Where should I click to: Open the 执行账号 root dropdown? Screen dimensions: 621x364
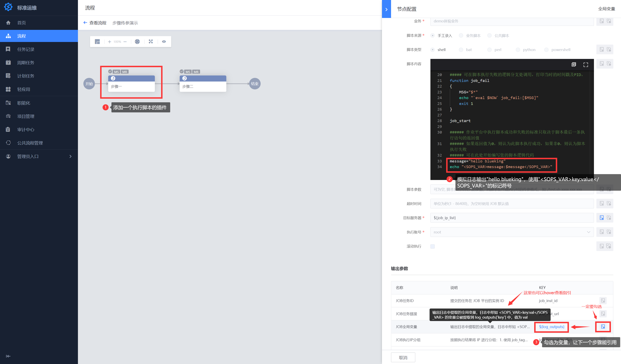click(512, 232)
